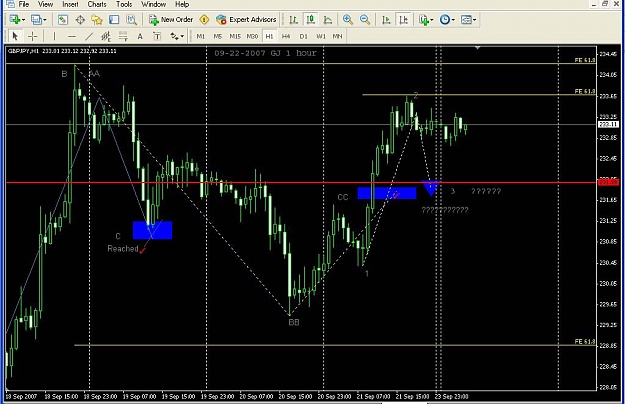Expand the Indicators dropdown arrow
This screenshot has width=625, height=404.
432,20
